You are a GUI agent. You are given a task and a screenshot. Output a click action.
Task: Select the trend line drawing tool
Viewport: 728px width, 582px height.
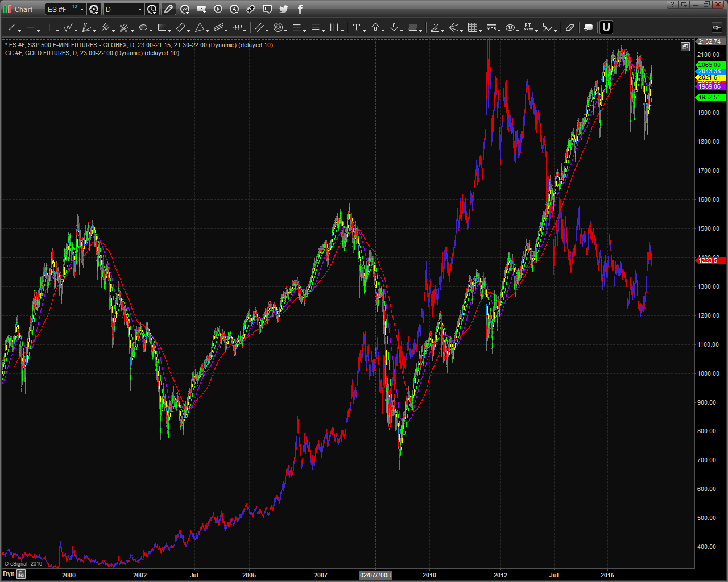point(11,27)
